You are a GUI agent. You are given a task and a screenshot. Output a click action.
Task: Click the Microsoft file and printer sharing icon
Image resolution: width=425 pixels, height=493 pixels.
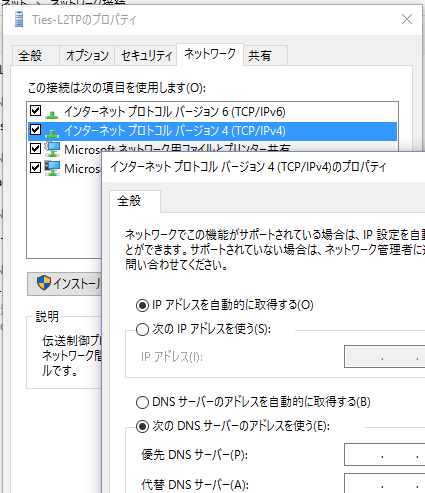click(52, 149)
